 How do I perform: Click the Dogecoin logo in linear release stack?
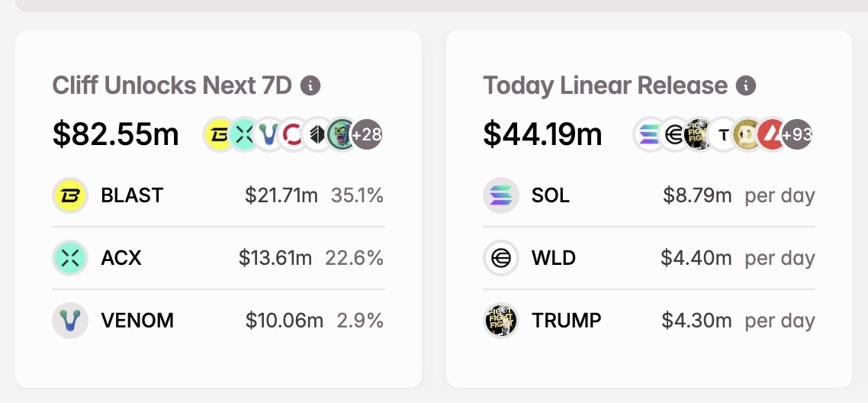coord(747,134)
